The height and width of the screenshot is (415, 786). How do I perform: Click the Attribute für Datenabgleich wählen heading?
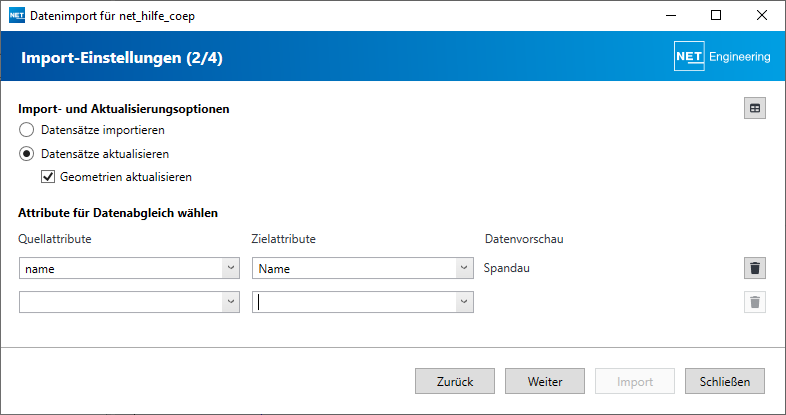click(x=118, y=213)
